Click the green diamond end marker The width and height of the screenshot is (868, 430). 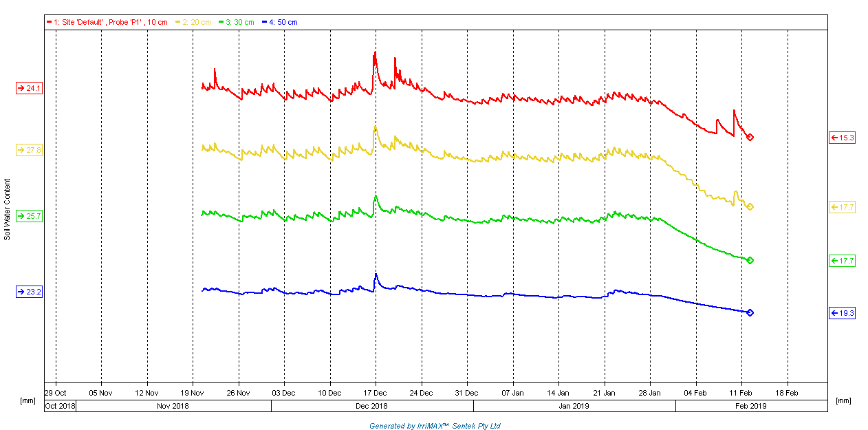point(750,261)
